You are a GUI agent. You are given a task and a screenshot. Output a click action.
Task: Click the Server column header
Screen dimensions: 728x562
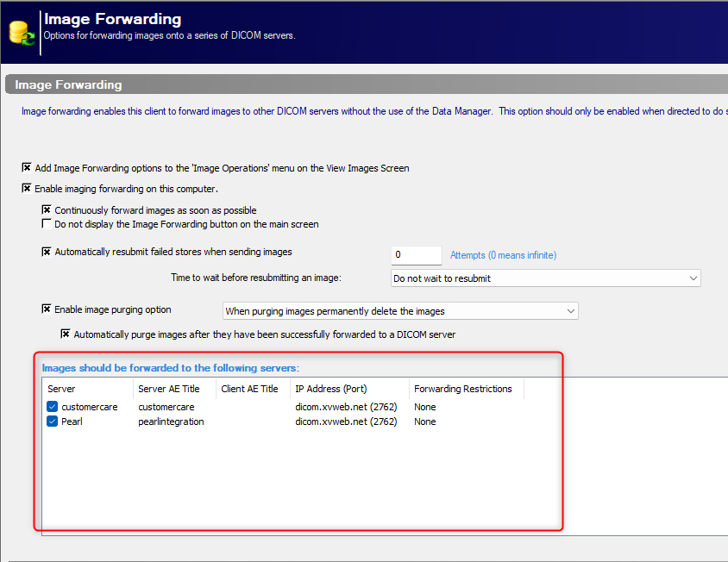(x=88, y=389)
